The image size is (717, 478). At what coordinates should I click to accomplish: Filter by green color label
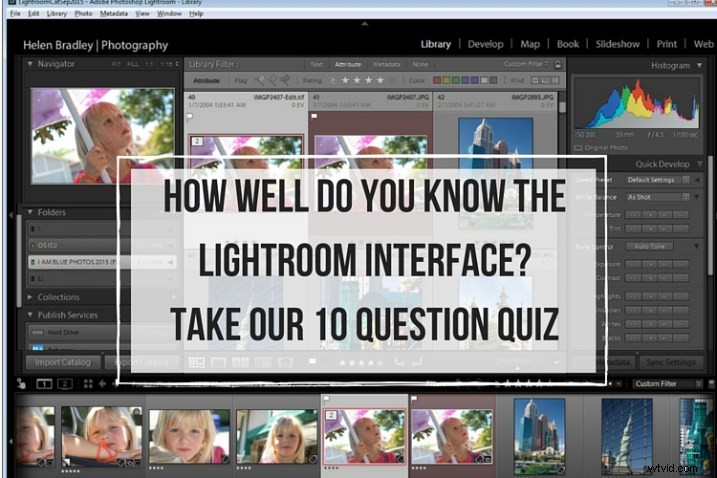[x=456, y=81]
